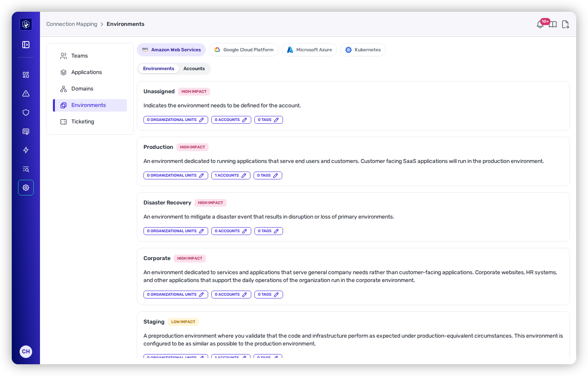Select the Environments sub-tab

[158, 69]
